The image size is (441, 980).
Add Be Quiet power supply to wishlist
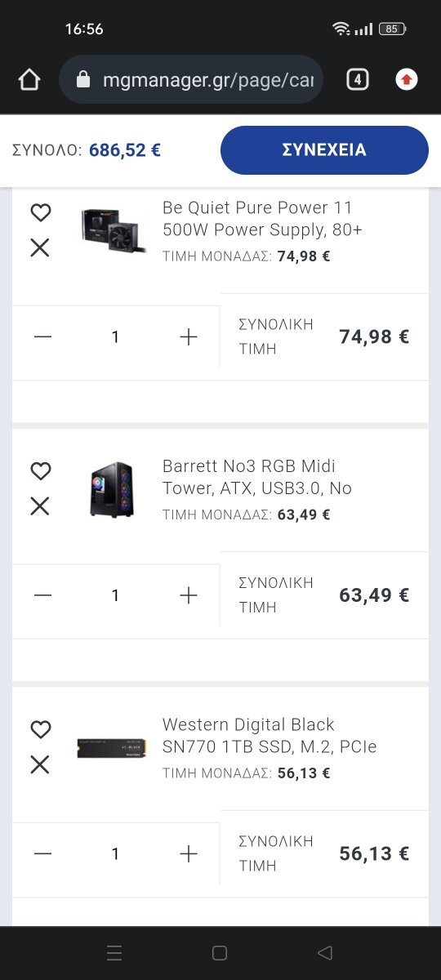tap(40, 212)
